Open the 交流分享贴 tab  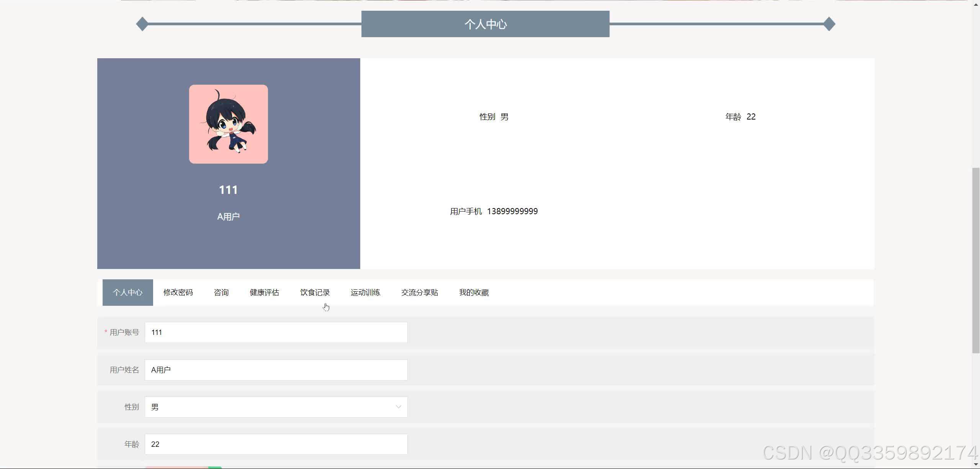point(420,292)
